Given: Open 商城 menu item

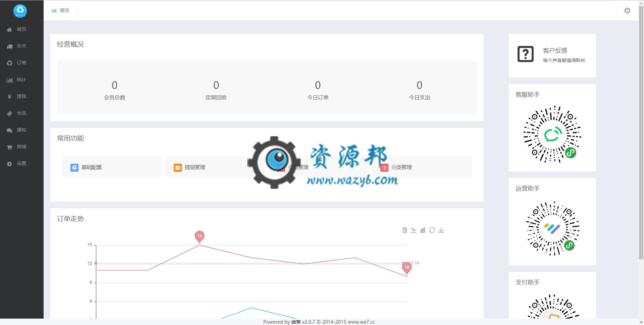Looking at the screenshot, I should pos(22,147).
